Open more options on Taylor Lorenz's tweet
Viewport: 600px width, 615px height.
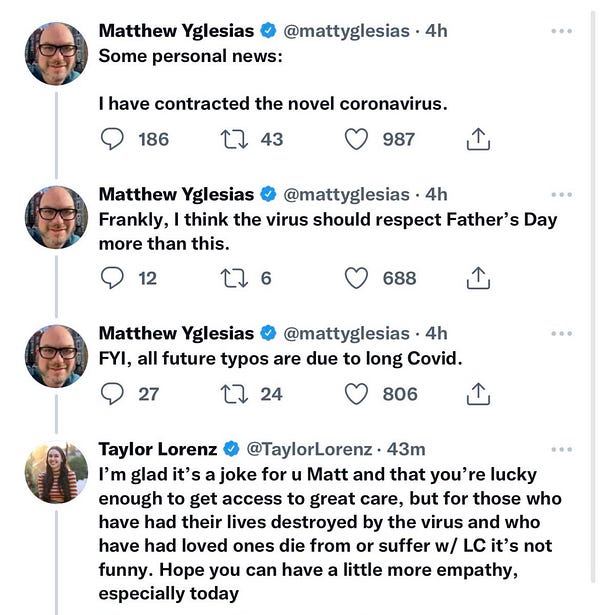tap(562, 449)
